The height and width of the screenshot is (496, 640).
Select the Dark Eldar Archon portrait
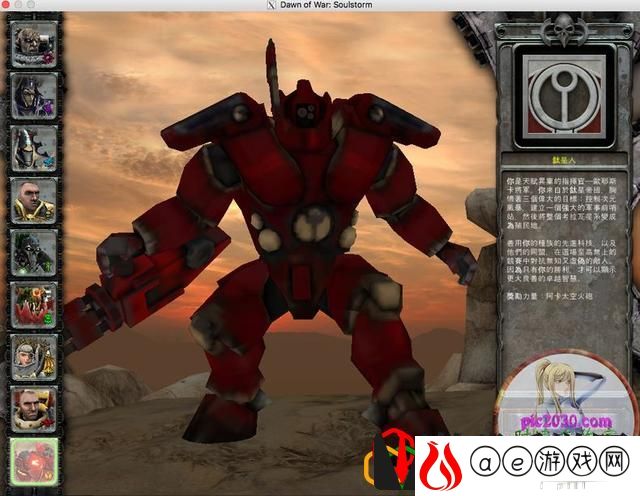(x=34, y=96)
